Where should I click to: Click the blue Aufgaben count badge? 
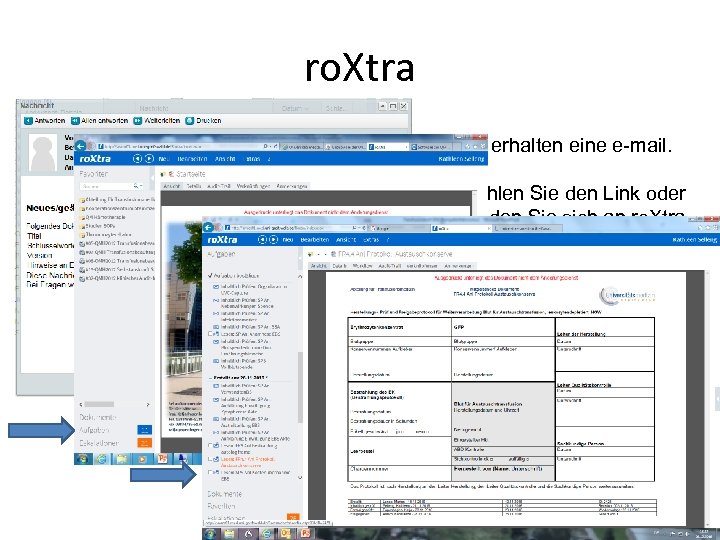(x=145, y=430)
